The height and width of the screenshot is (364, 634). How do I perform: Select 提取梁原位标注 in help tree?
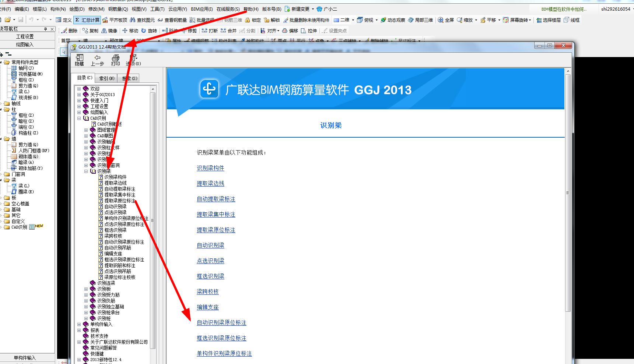pyautogui.click(x=120, y=201)
